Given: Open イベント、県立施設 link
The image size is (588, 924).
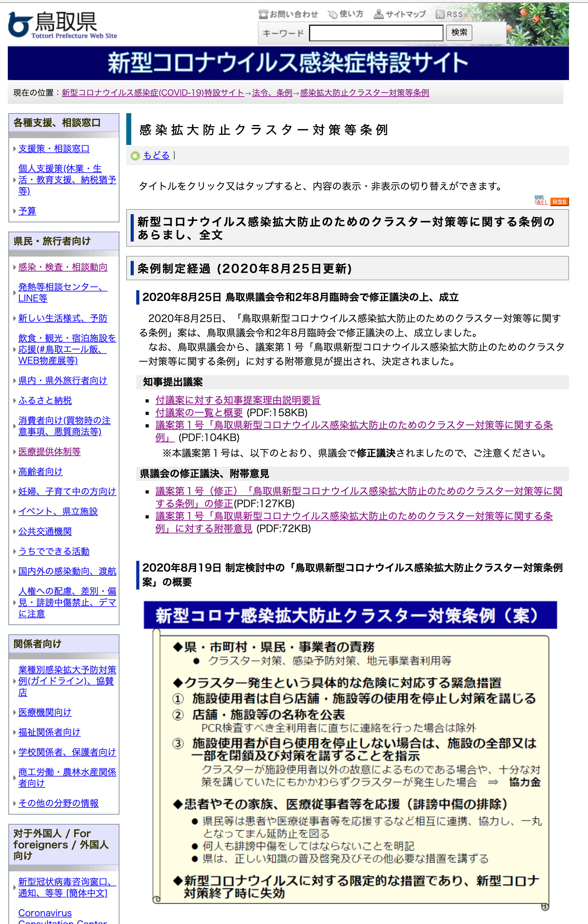Looking at the screenshot, I should (58, 512).
